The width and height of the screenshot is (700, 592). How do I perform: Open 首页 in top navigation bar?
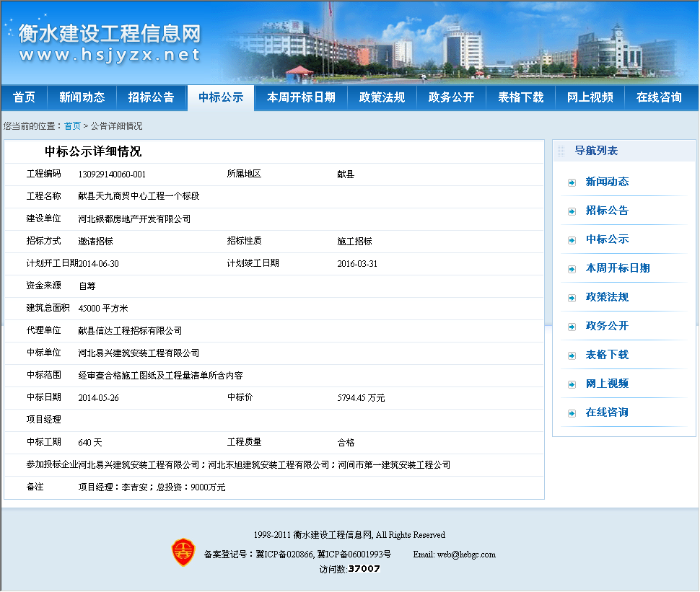click(x=24, y=97)
